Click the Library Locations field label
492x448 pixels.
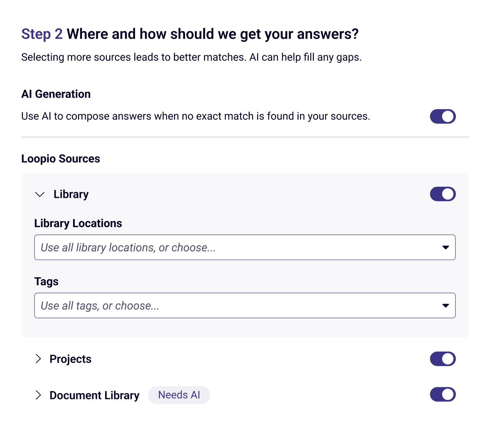(78, 223)
